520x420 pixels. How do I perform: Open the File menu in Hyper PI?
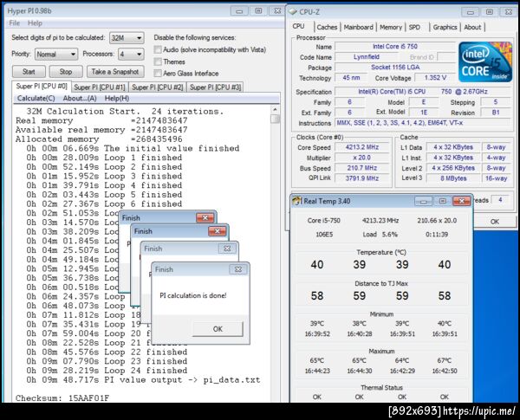[x=14, y=23]
